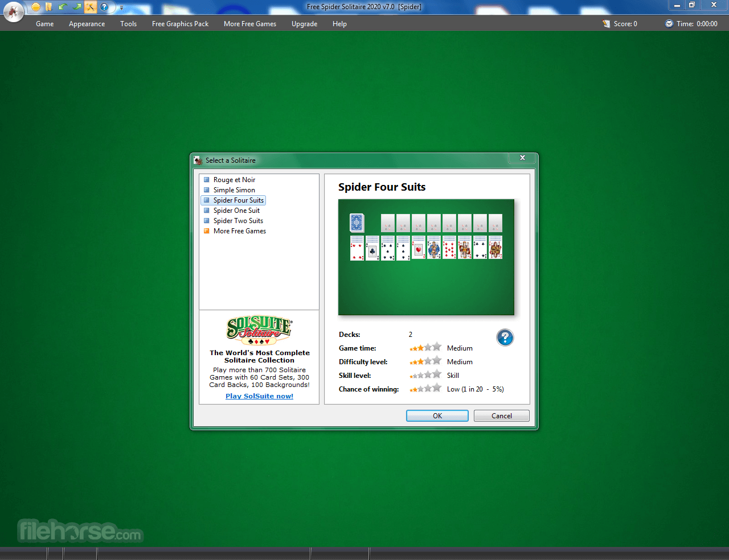The height and width of the screenshot is (560, 729).
Task: Click the Spider Four Suits preview thumbnail
Action: click(x=426, y=257)
